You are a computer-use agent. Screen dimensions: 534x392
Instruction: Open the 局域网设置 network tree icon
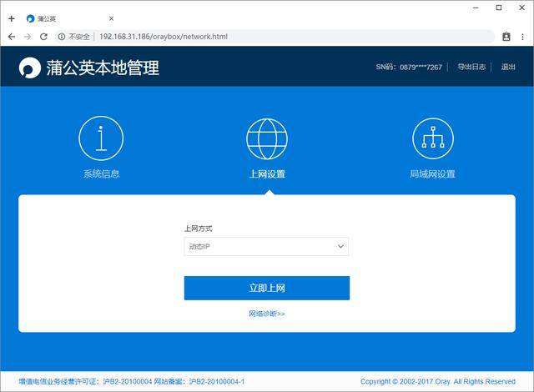[433, 138]
